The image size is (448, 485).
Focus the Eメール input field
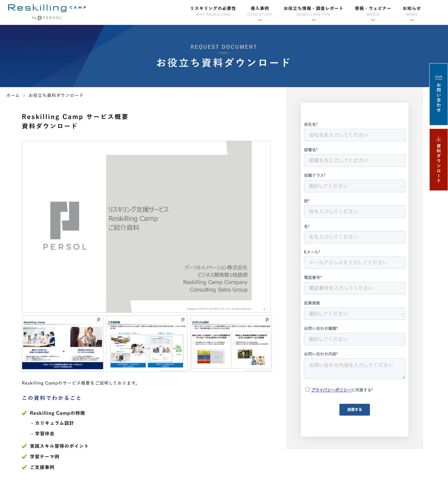[x=354, y=263]
